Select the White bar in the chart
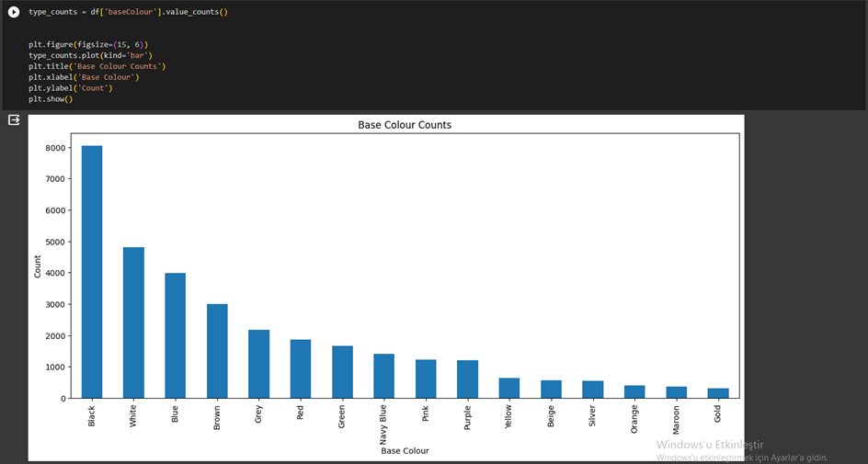Image resolution: width=868 pixels, height=464 pixels. [133, 323]
